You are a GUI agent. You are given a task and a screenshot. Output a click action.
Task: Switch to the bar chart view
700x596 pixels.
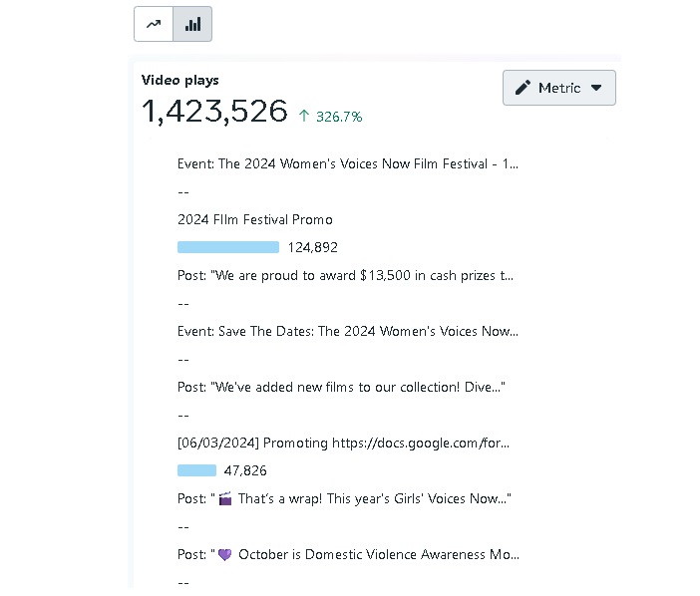[192, 25]
